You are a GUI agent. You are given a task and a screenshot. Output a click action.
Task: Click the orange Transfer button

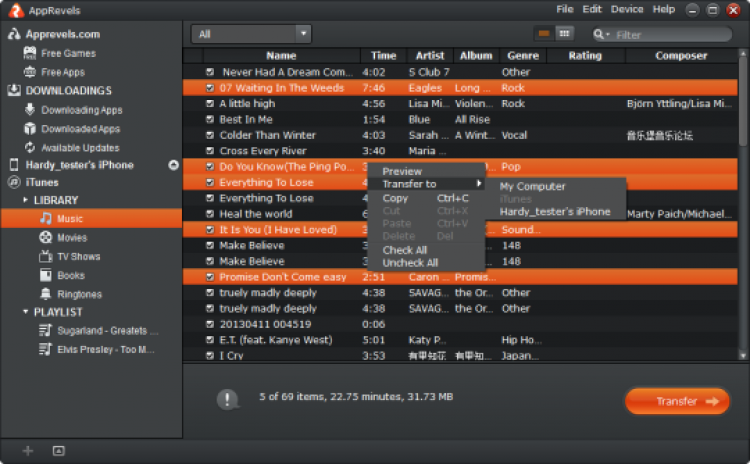coord(677,401)
